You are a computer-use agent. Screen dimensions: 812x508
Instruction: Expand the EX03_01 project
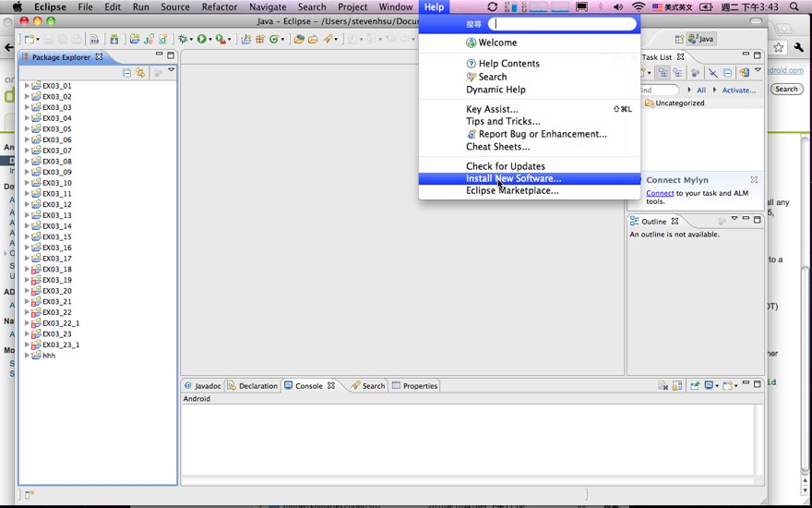coord(28,86)
